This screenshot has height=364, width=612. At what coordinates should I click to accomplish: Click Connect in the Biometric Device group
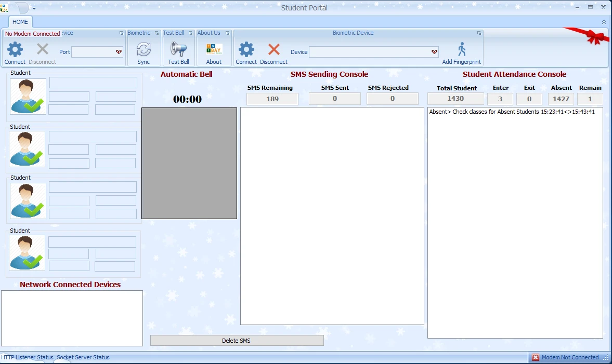[x=246, y=50]
